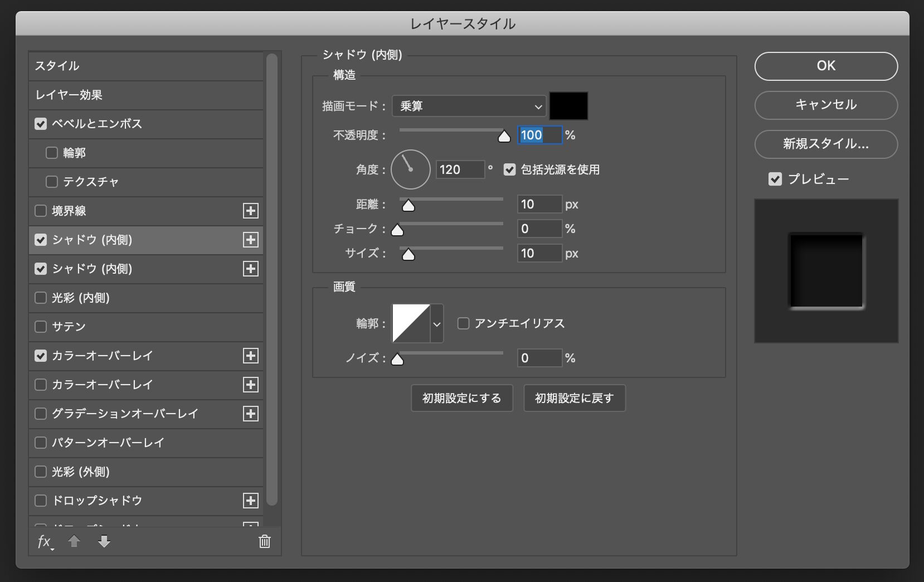Image resolution: width=924 pixels, height=582 pixels.
Task: Open the 描画モード dropdown showing 乗算
Action: (469, 106)
